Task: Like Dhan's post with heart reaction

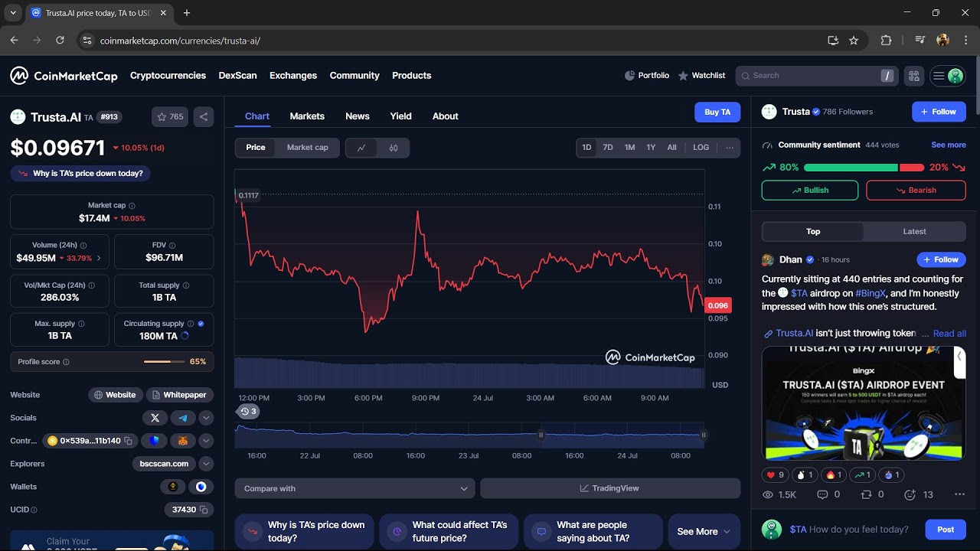Action: click(x=775, y=475)
